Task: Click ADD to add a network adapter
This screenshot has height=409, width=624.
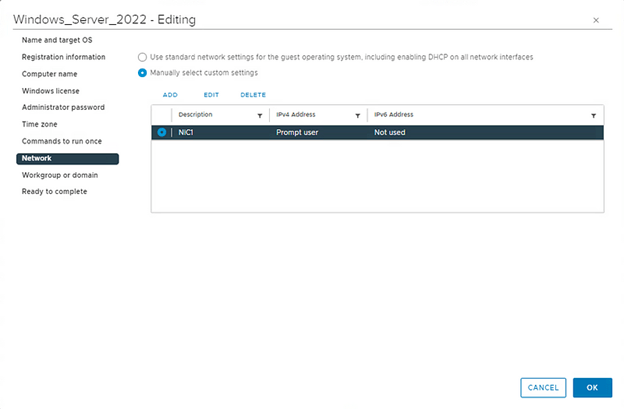Action: coord(170,94)
